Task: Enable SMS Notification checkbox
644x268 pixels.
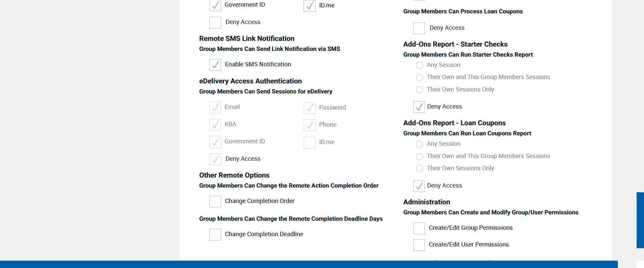Action: (x=215, y=65)
